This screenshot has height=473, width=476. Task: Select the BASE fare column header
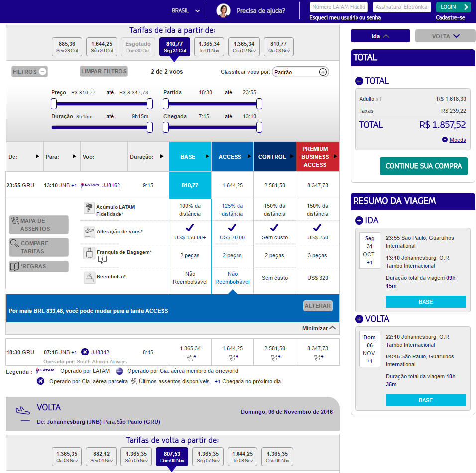tap(190, 157)
